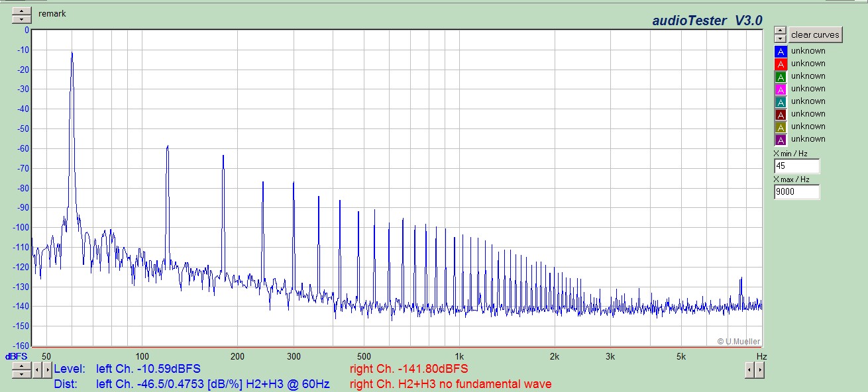Select the olive A curve slot
The image size is (868, 392).
(781, 126)
